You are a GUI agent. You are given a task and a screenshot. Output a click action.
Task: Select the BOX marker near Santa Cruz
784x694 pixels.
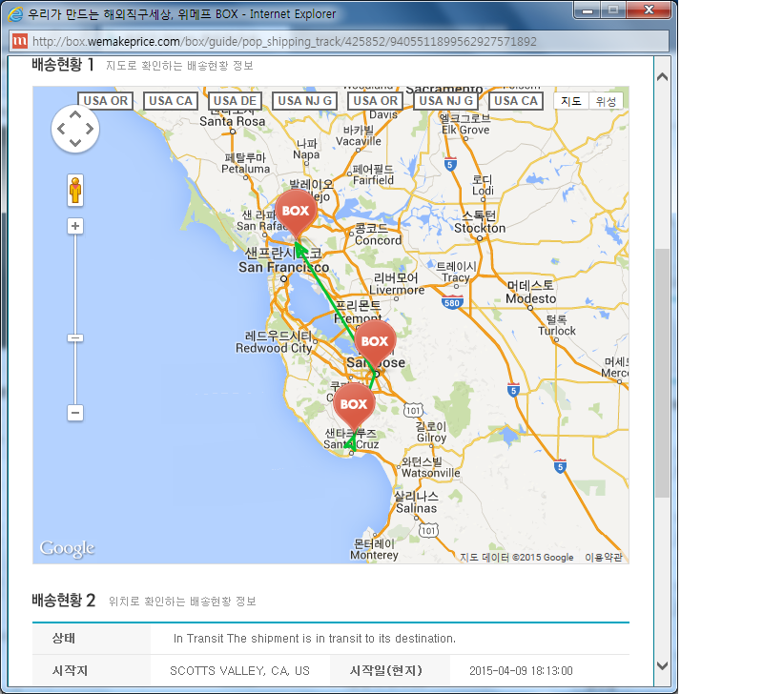pos(353,404)
